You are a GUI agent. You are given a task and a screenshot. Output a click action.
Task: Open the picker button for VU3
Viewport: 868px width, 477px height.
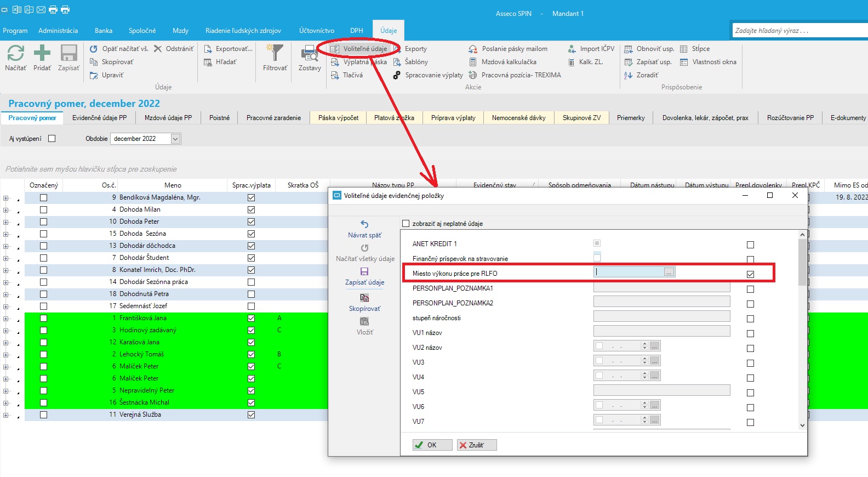(x=654, y=361)
